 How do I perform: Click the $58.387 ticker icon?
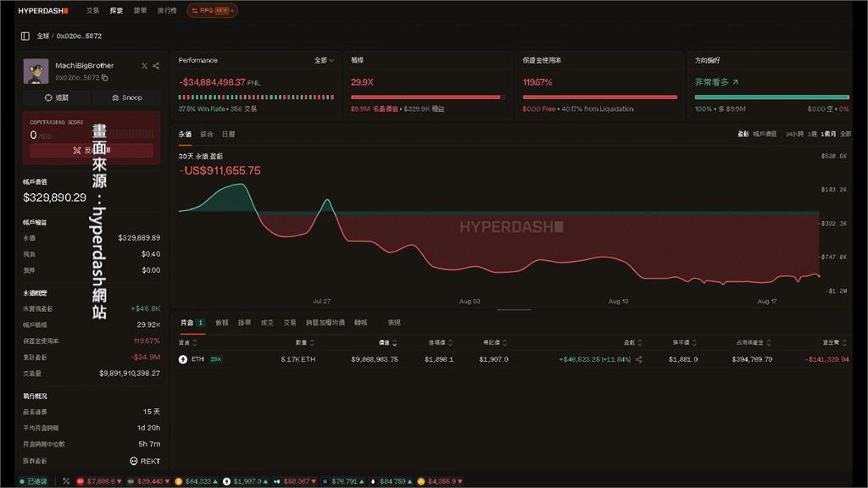point(277,481)
